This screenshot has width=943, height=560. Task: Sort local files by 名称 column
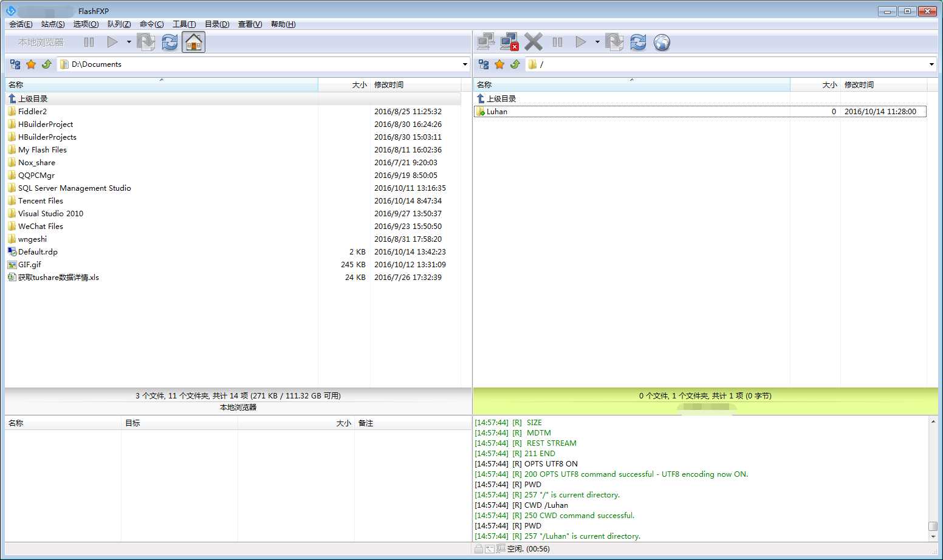point(162,85)
